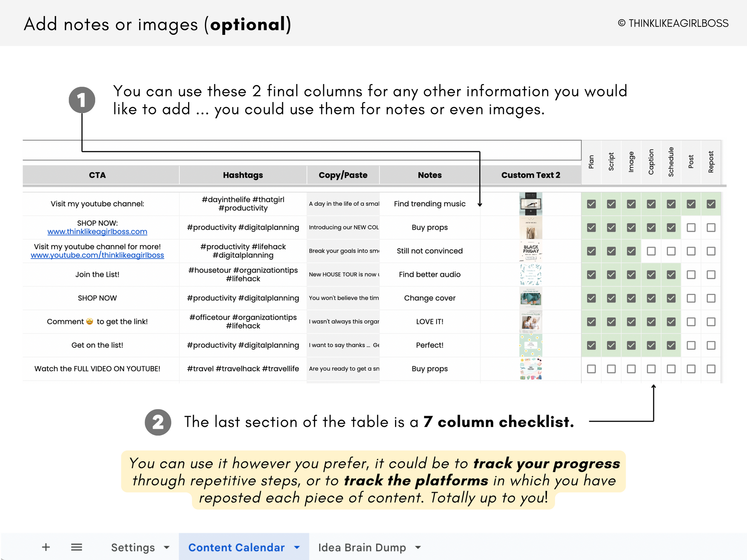Check Caption box in Still not convinced row
The width and height of the screenshot is (747, 560).
tap(651, 251)
